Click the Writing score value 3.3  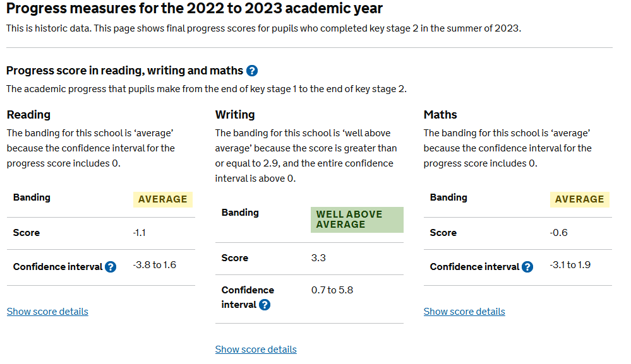tap(318, 258)
